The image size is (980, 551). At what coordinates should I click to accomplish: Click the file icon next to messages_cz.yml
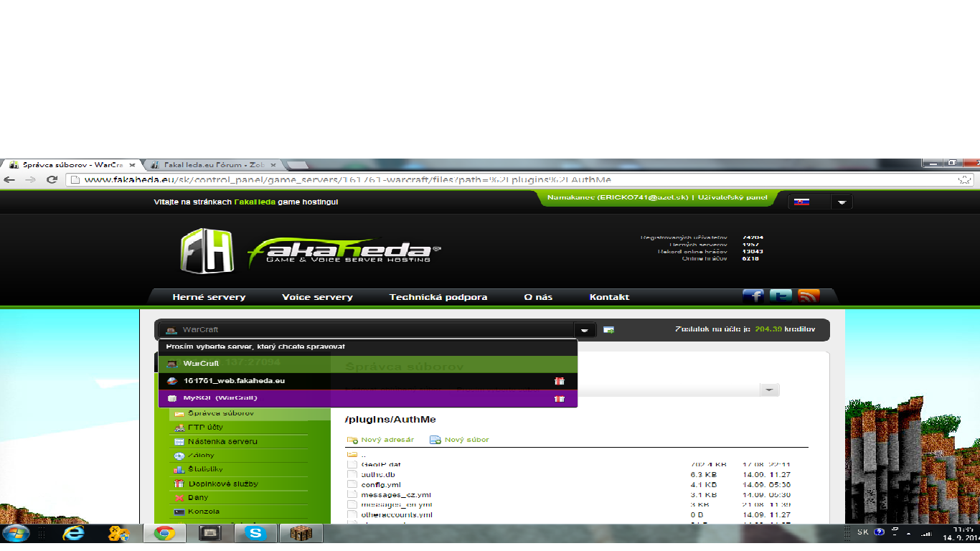[352, 494]
